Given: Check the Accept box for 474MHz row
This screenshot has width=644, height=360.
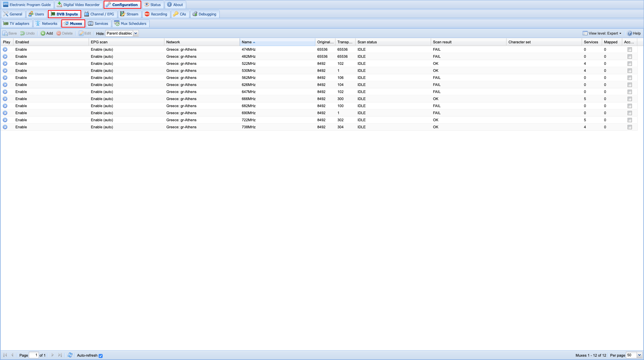Looking at the screenshot, I should pos(630,49).
